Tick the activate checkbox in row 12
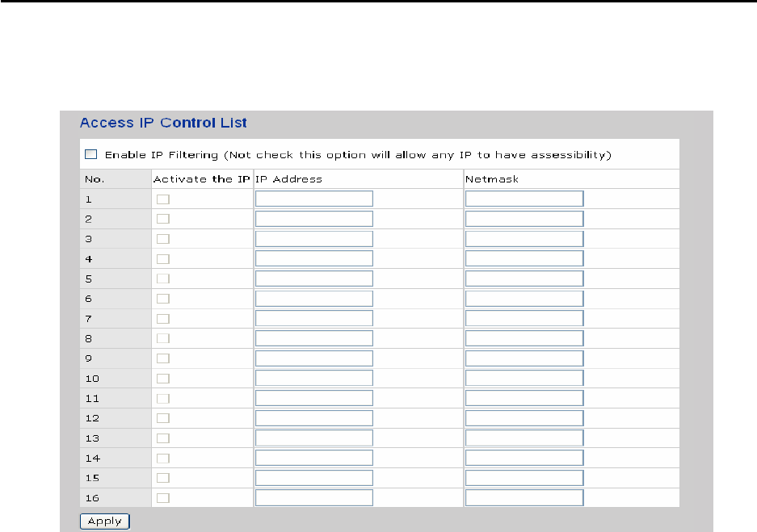The width and height of the screenshot is (757, 532). (x=163, y=418)
